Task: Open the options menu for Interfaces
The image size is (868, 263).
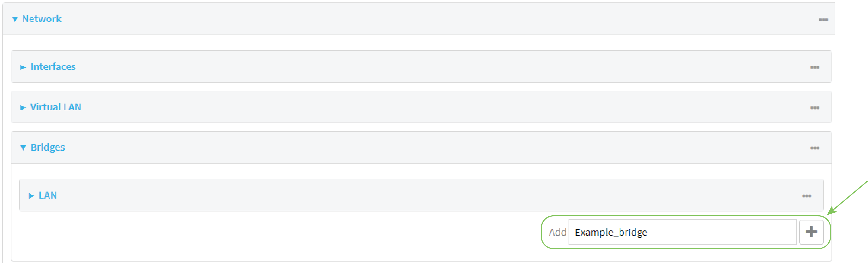Action: click(815, 67)
